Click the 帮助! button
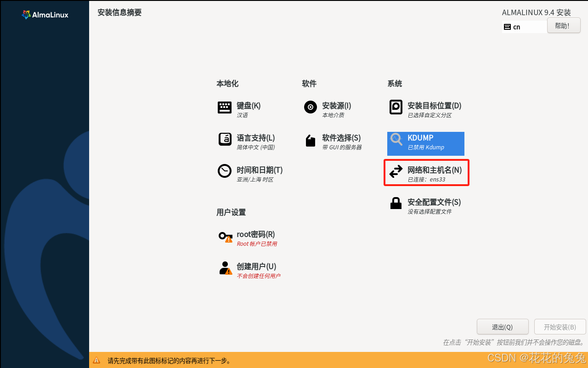Screen dimensions: 588x368 point(564,25)
